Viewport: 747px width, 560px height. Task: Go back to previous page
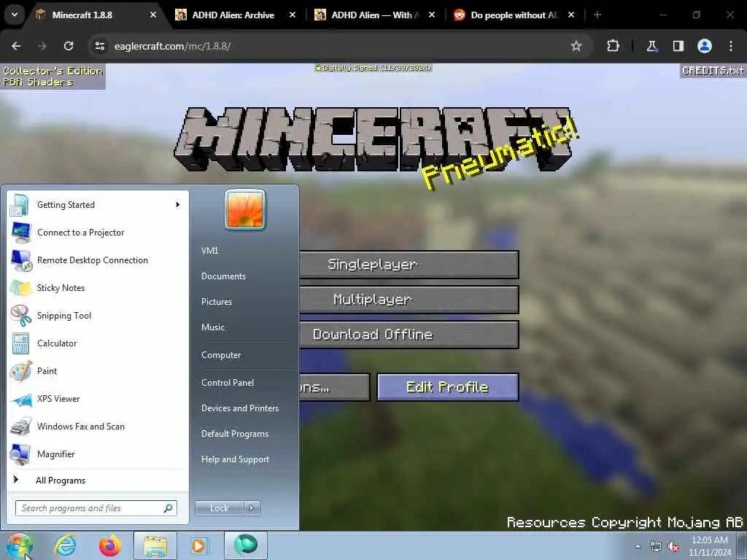pos(16,46)
